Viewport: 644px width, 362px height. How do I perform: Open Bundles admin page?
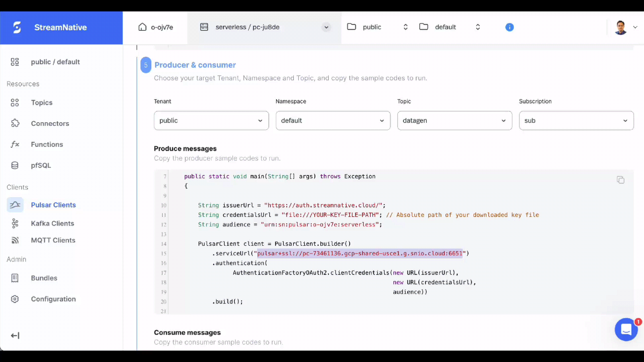(x=44, y=278)
